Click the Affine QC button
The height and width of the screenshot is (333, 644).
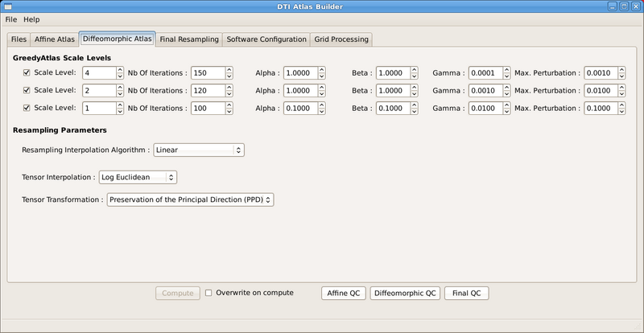tap(344, 293)
